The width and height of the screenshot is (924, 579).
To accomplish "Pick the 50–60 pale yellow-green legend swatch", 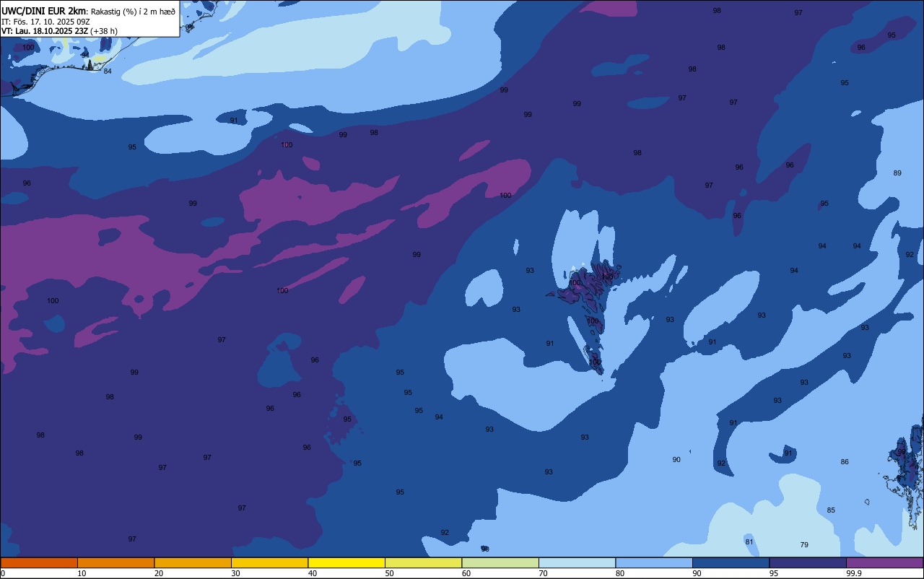I will [x=423, y=562].
